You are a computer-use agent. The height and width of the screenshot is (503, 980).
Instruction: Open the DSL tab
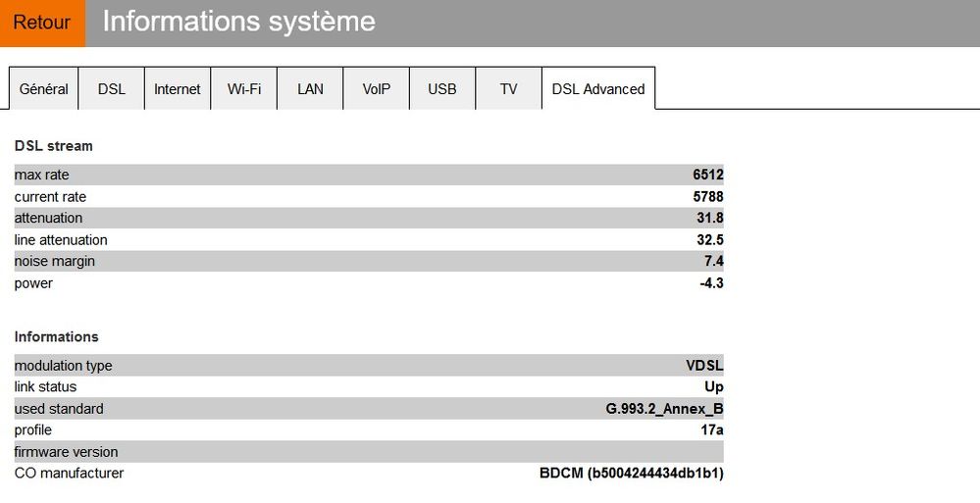pyautogui.click(x=112, y=89)
